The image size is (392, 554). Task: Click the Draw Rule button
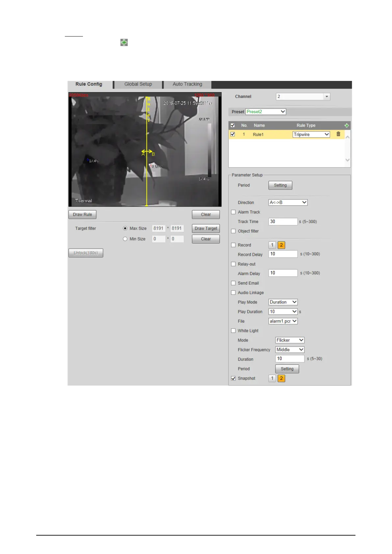coord(82,214)
